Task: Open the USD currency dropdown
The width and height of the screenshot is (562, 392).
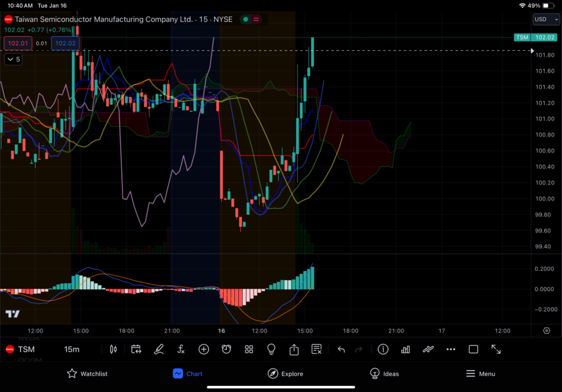Action: pos(546,19)
